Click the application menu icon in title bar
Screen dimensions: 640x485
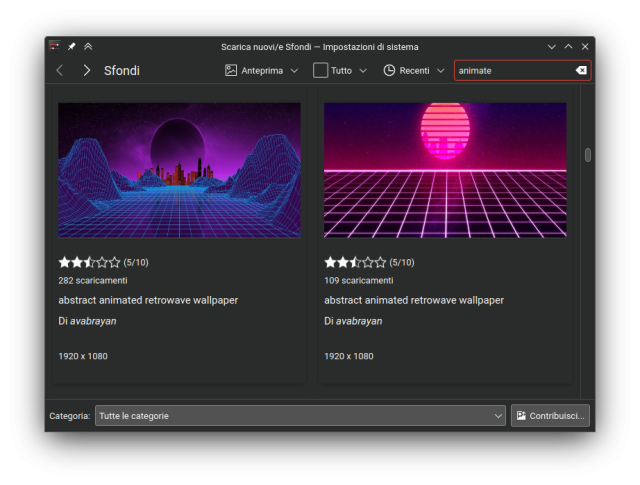pyautogui.click(x=54, y=46)
